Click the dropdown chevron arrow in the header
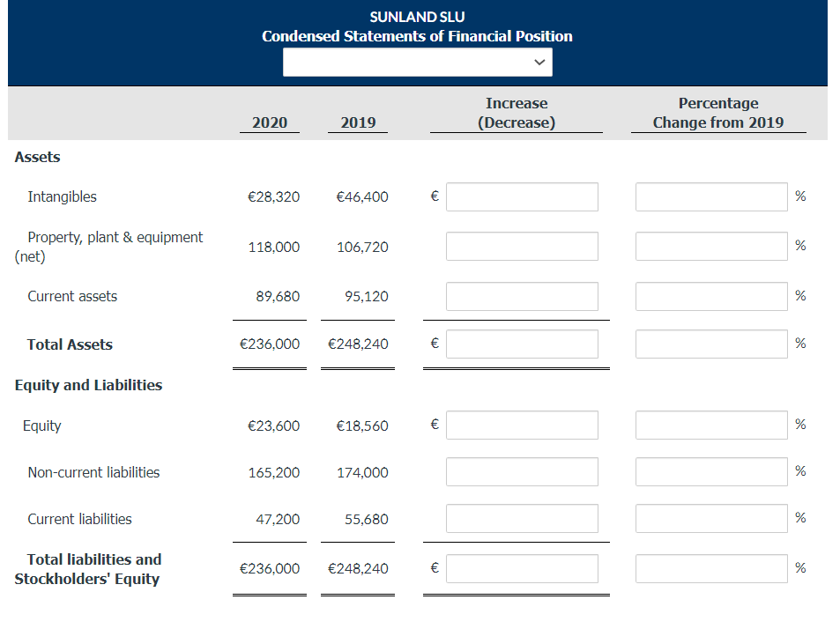The height and width of the screenshot is (629, 840). 539,62
